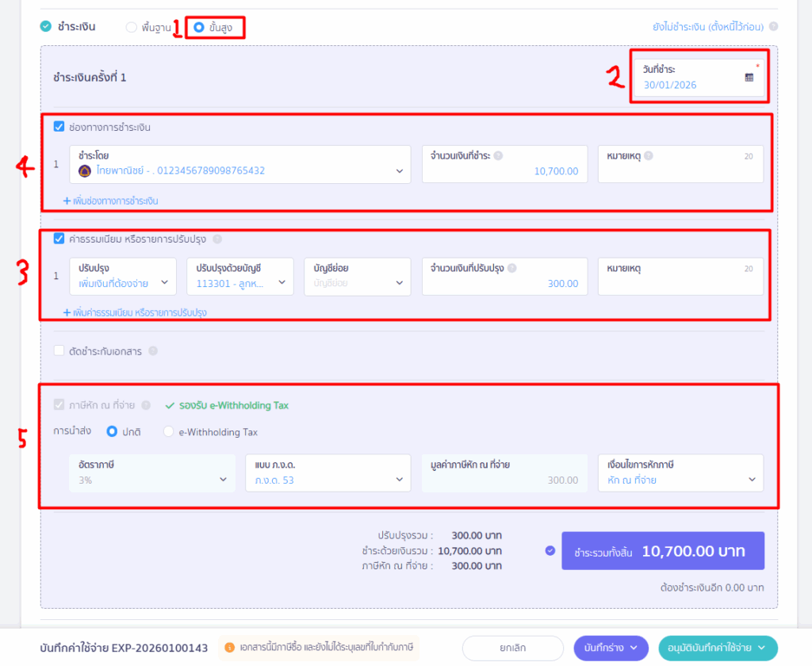Click help icon beside ยังไม่ชำระเงิน (ตั้งหนี้ไว้ก่อน)
The height and width of the screenshot is (666, 812).
[773, 27]
